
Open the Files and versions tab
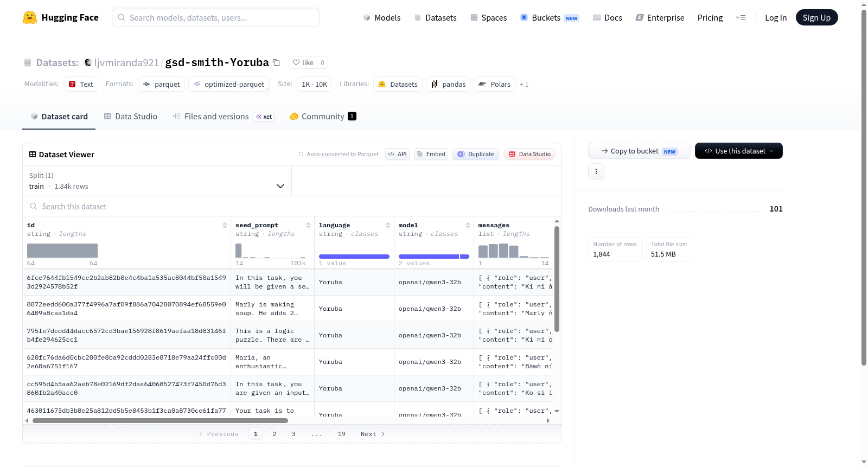tap(224, 117)
